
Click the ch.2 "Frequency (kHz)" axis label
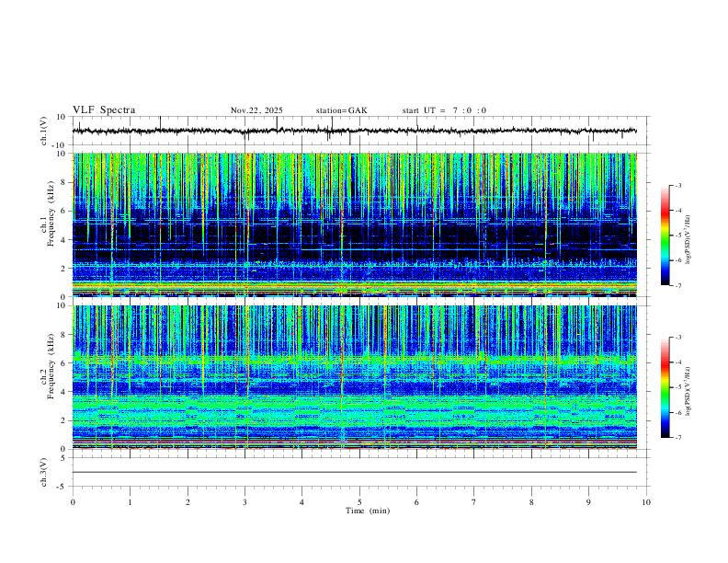(x=51, y=366)
